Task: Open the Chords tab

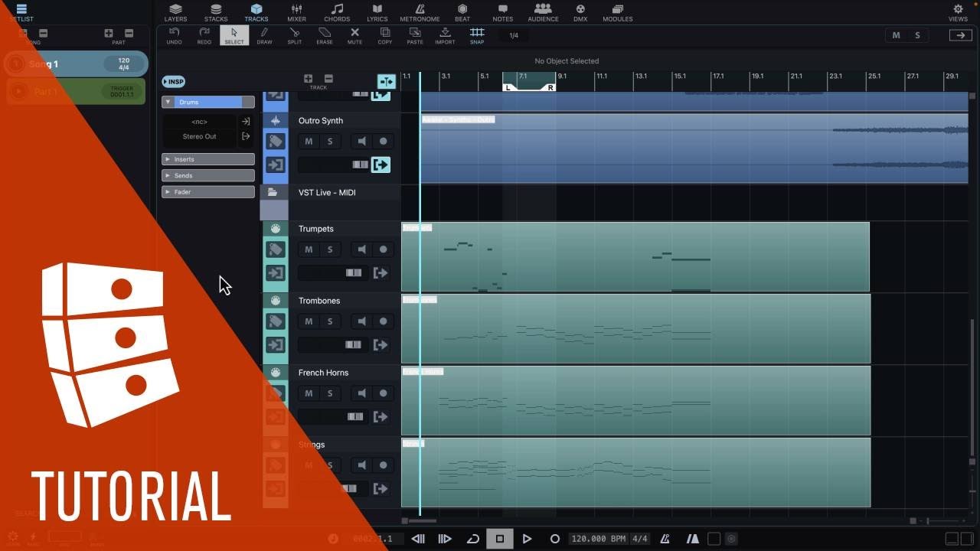Action: click(x=337, y=12)
